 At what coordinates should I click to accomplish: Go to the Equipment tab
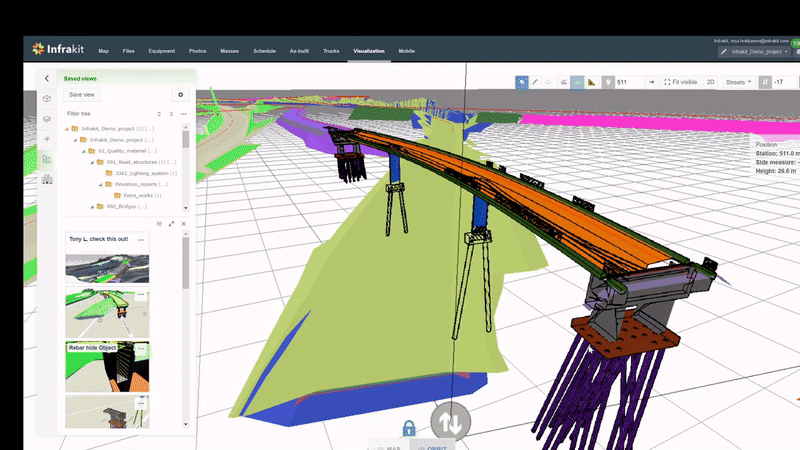pyautogui.click(x=161, y=50)
